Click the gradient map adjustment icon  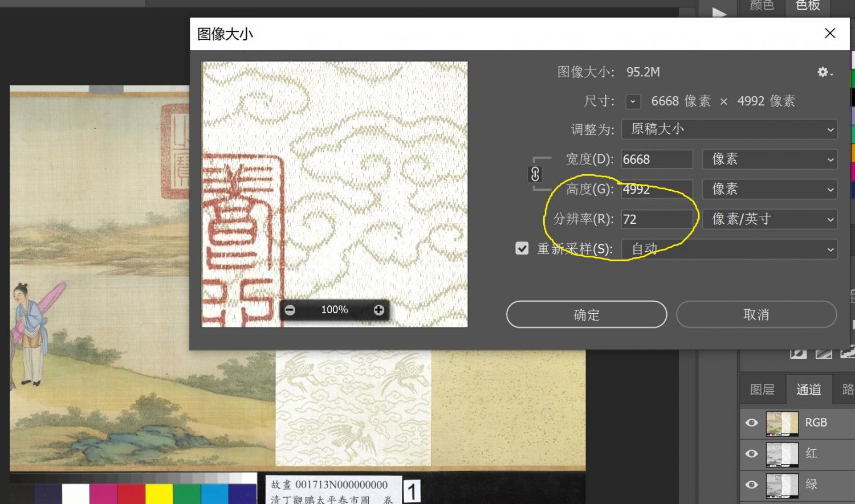coord(824,354)
